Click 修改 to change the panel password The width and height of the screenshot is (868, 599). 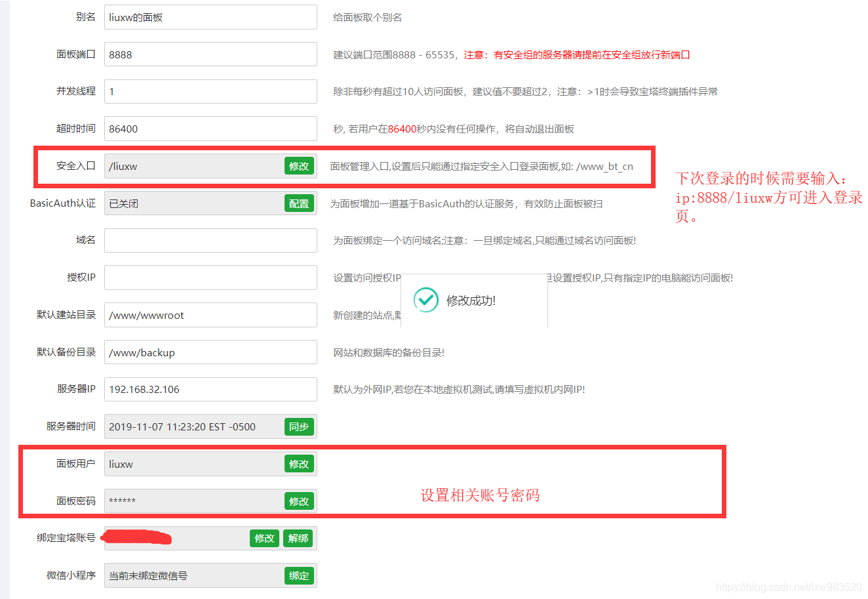(x=299, y=501)
